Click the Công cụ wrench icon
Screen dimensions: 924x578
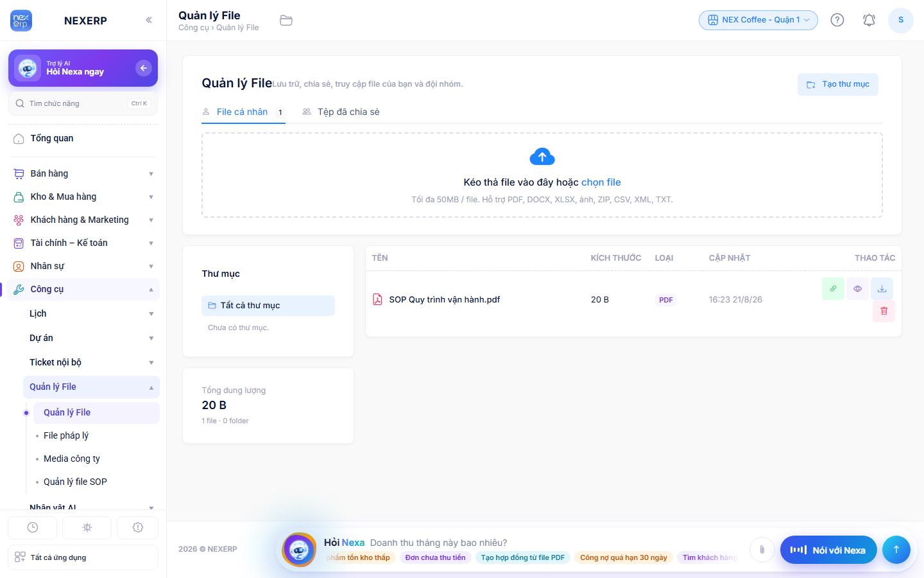click(19, 290)
